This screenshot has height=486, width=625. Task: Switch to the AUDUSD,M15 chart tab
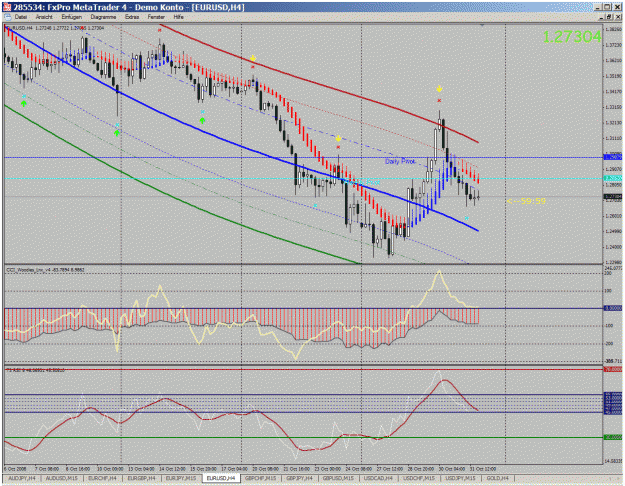pos(61,478)
